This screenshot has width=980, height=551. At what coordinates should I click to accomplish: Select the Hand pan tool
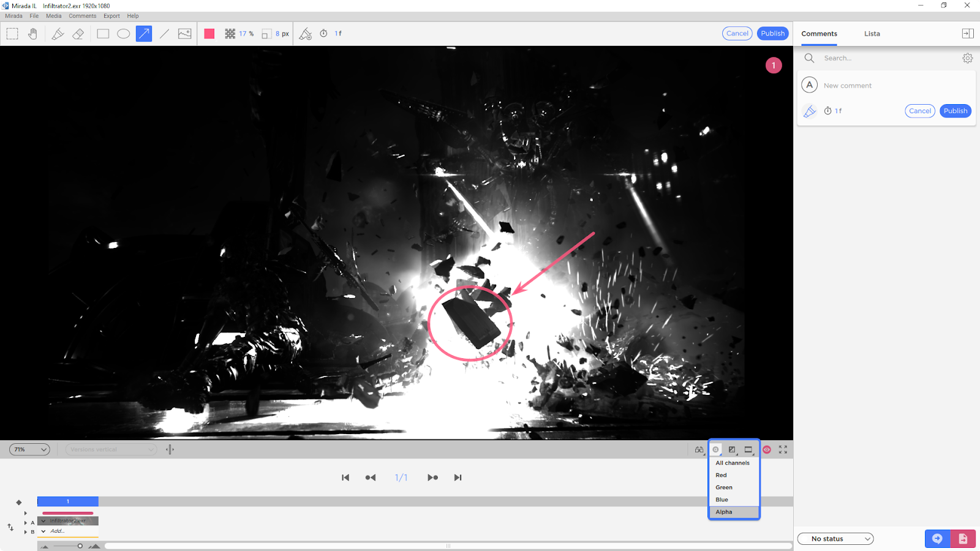tap(32, 34)
